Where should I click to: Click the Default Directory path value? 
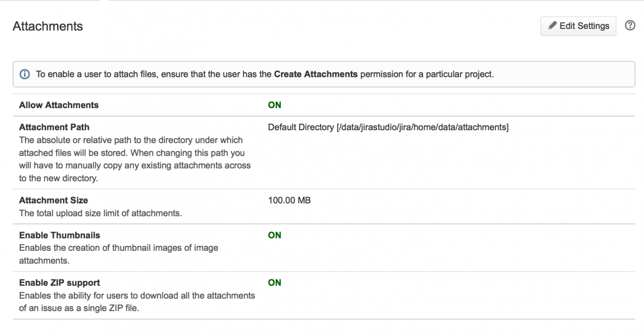coord(388,127)
